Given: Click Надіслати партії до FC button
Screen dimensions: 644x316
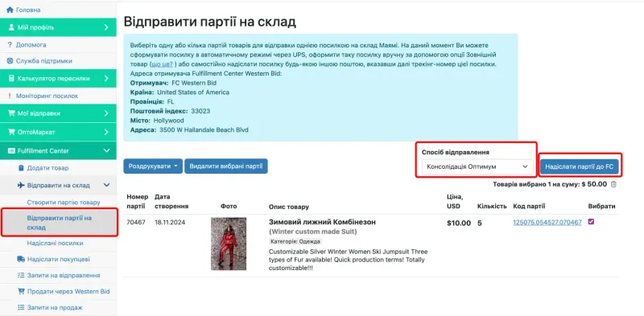Looking at the screenshot, I should click(x=579, y=167).
